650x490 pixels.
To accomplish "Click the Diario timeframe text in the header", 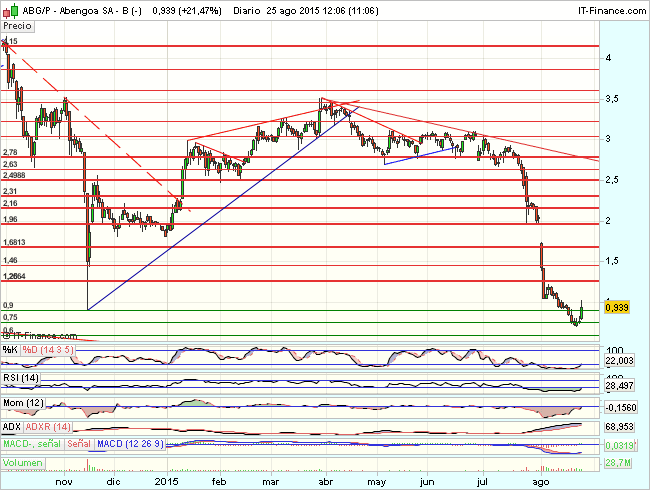I will tap(247, 11).
